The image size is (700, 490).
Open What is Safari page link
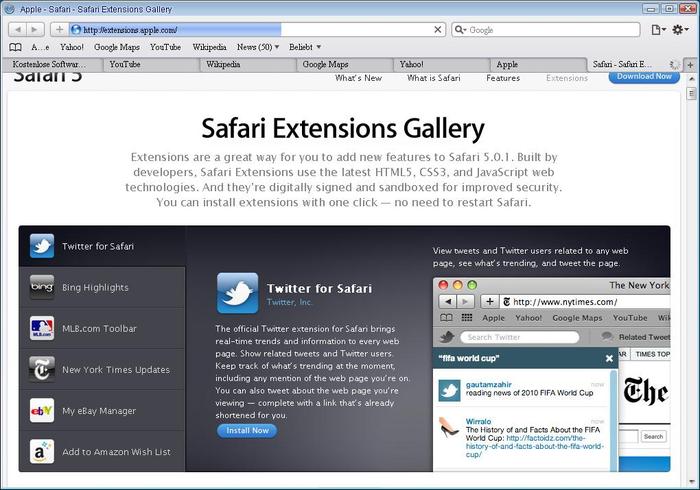click(x=433, y=78)
